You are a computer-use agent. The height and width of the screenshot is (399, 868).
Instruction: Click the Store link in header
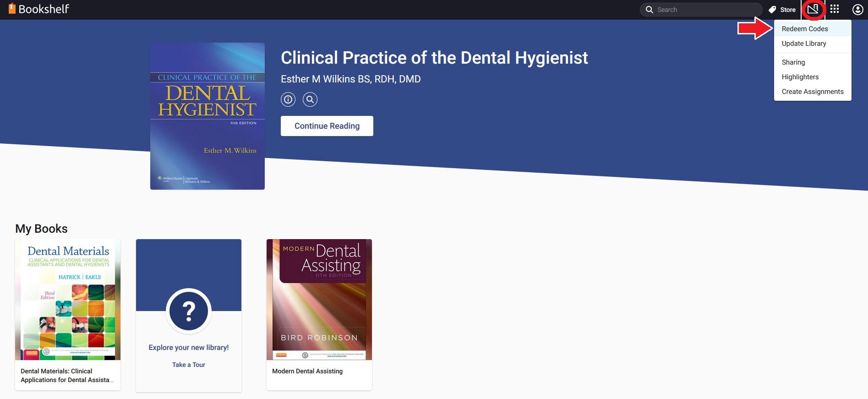788,10
